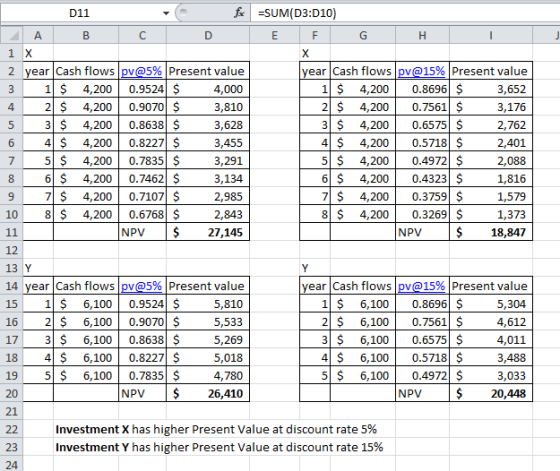Select column B header
This screenshot has width=560, height=471.
click(86, 35)
